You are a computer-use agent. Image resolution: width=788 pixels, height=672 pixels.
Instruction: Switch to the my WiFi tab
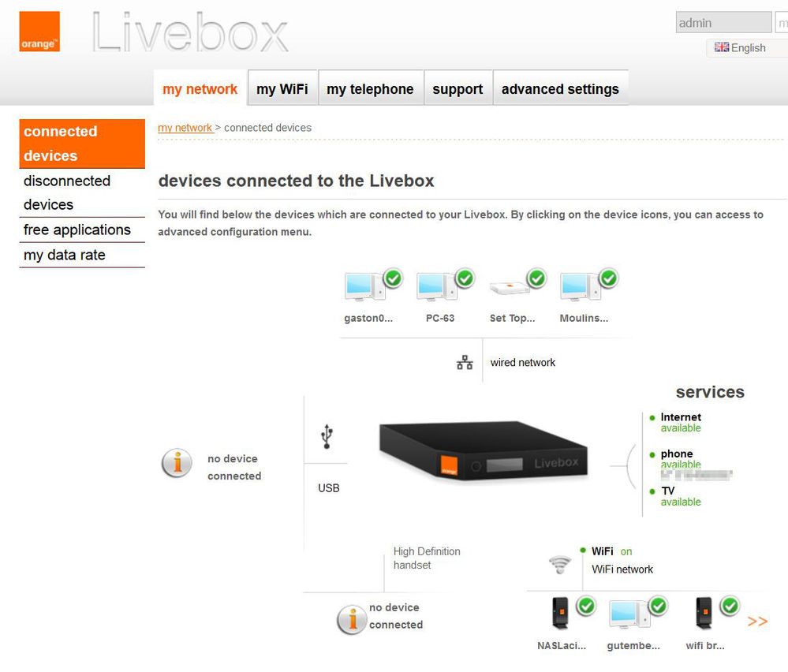tap(282, 89)
